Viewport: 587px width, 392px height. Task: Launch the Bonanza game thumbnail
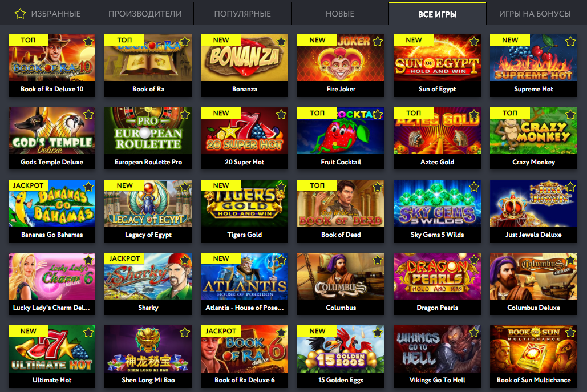(245, 58)
